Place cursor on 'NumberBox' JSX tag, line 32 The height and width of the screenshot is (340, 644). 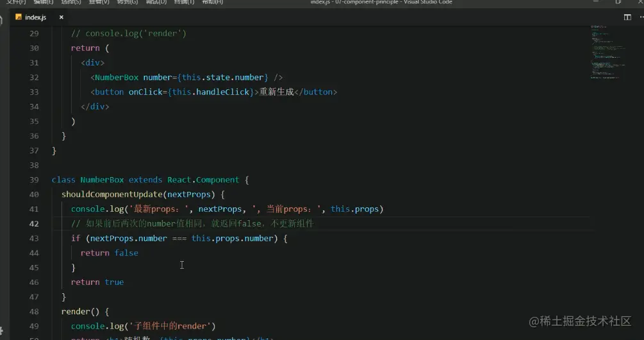117,77
